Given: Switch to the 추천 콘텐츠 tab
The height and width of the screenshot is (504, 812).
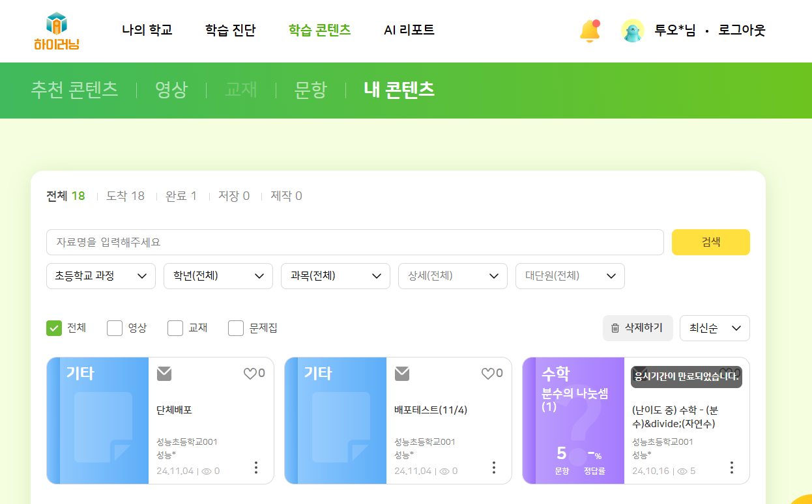Looking at the screenshot, I should pos(74,90).
